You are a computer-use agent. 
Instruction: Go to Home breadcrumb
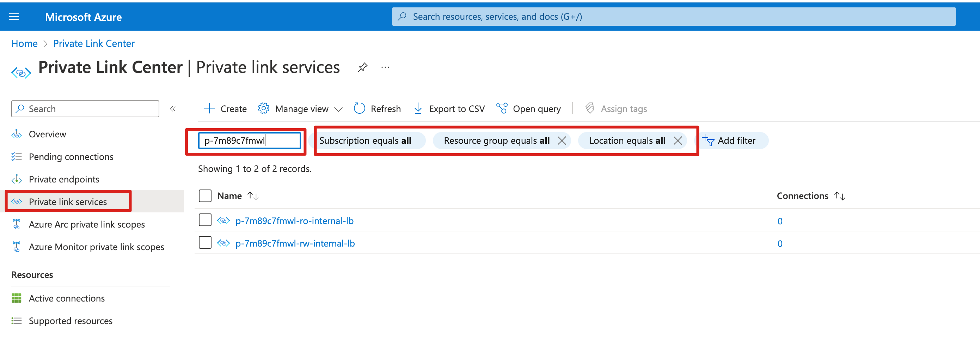click(x=24, y=43)
